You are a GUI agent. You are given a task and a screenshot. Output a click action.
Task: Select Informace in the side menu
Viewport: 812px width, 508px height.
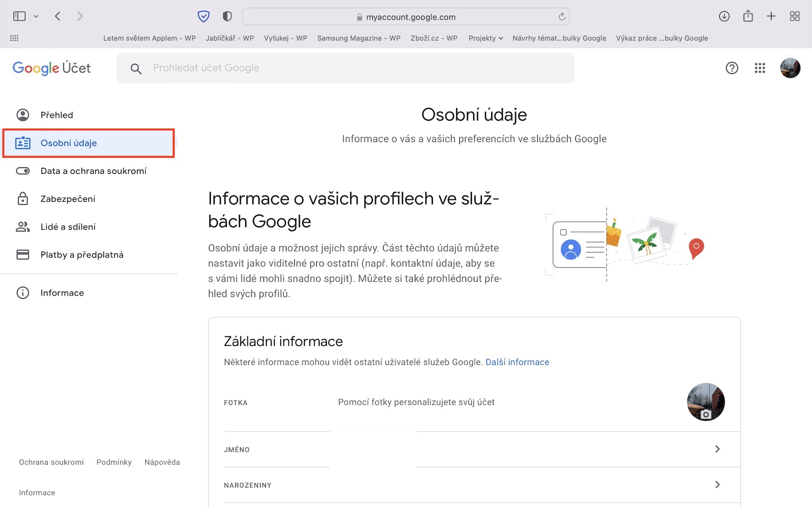(x=89, y=293)
